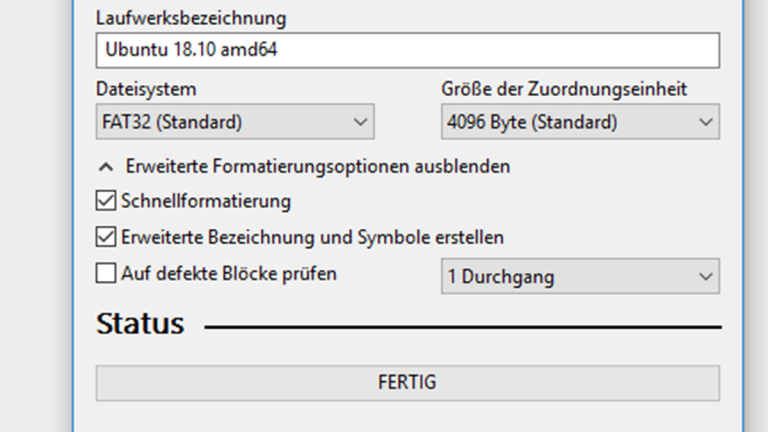Screen dimensions: 768x432
Task: Click the arrow on the 1 Durchgang combo box
Action: [x=706, y=277]
